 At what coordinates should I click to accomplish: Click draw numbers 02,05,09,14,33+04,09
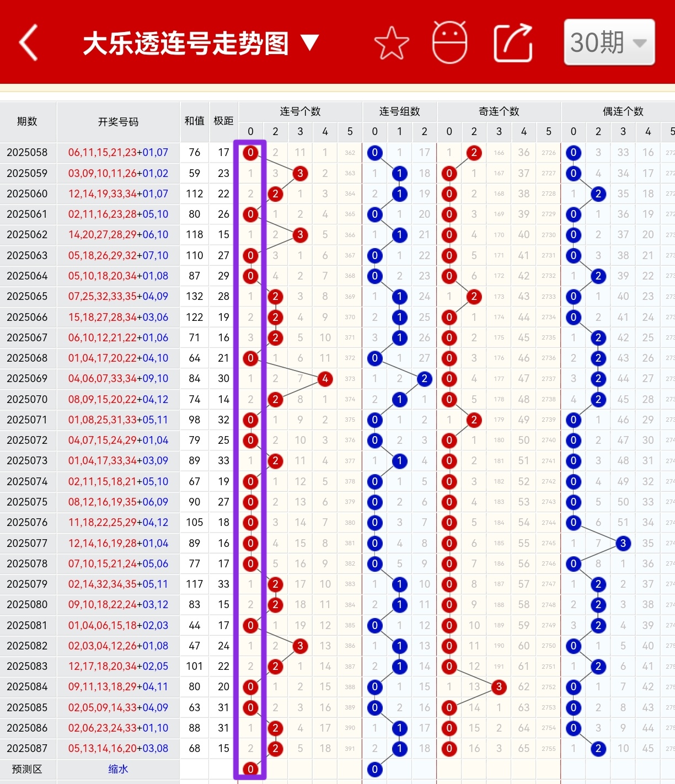[x=118, y=707]
